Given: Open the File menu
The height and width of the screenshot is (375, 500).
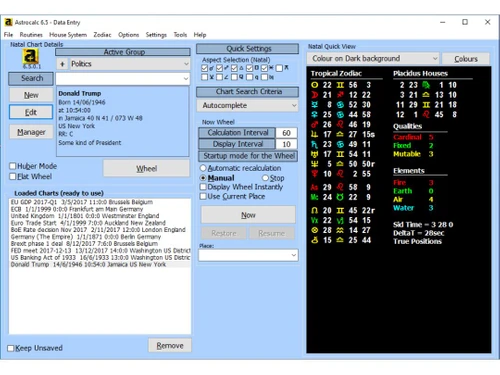Looking at the screenshot, I should tap(8, 35).
